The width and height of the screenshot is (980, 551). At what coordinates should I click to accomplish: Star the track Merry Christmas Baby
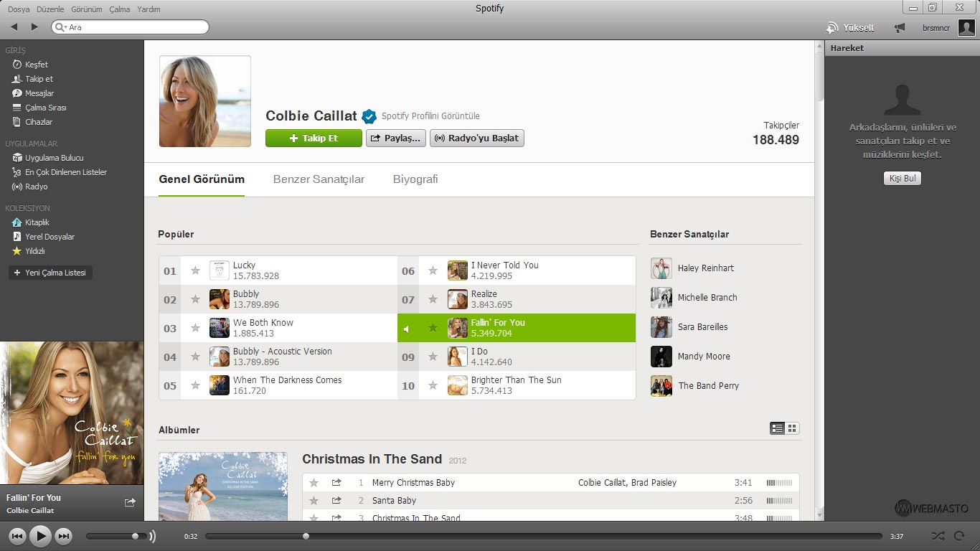pyautogui.click(x=314, y=482)
